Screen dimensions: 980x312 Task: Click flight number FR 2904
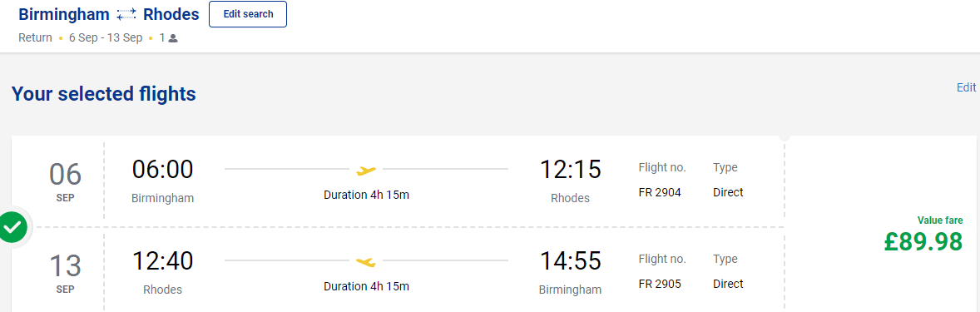tap(660, 192)
